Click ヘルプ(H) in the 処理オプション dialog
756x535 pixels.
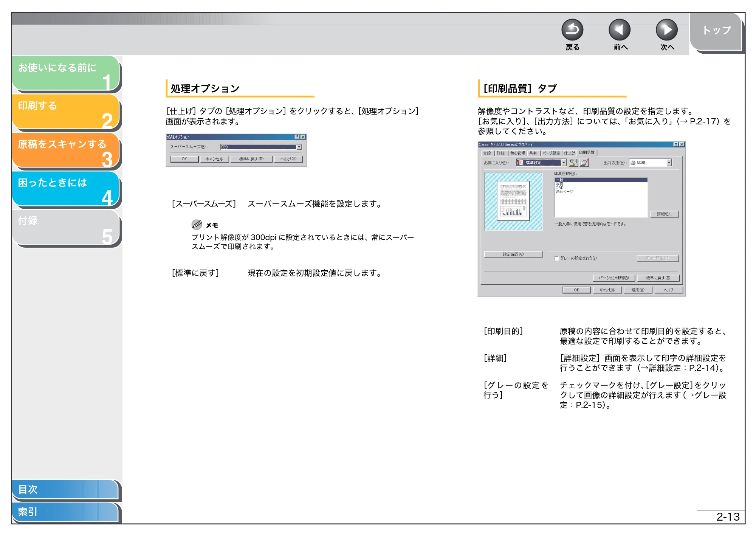click(288, 159)
